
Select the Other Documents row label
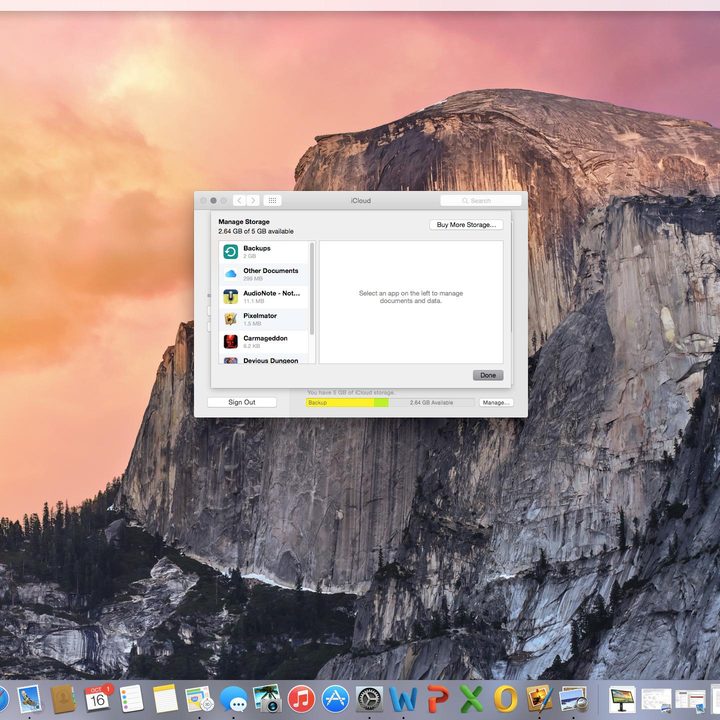[x=270, y=270]
